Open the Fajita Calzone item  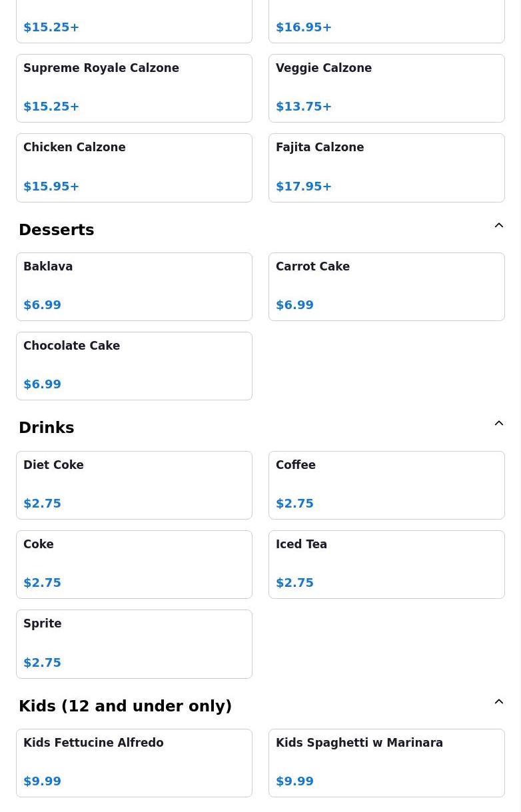tap(386, 168)
